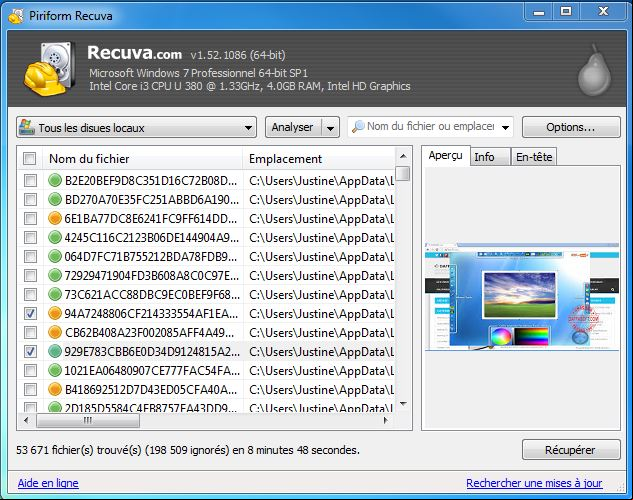Open the file name filter dropdown arrow
This screenshot has height=500, width=633.
(x=505, y=128)
